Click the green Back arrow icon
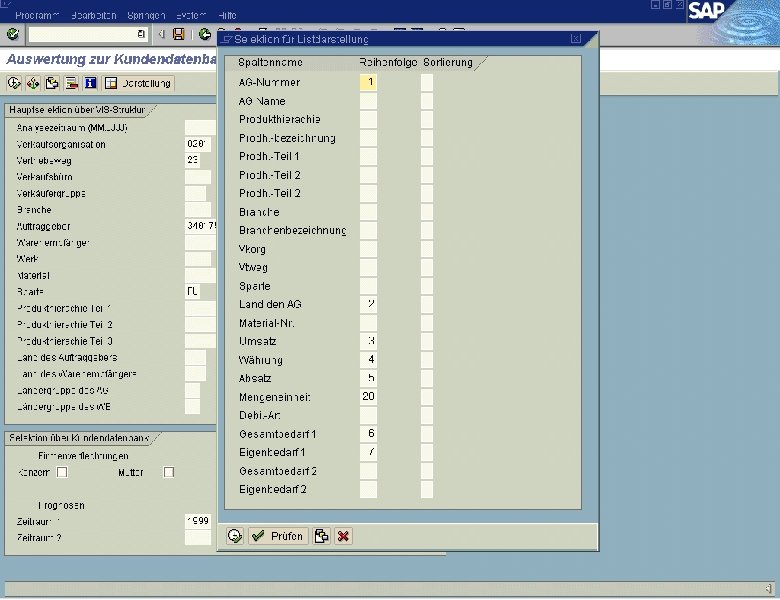Viewport: 780px width, 600px height. (204, 34)
